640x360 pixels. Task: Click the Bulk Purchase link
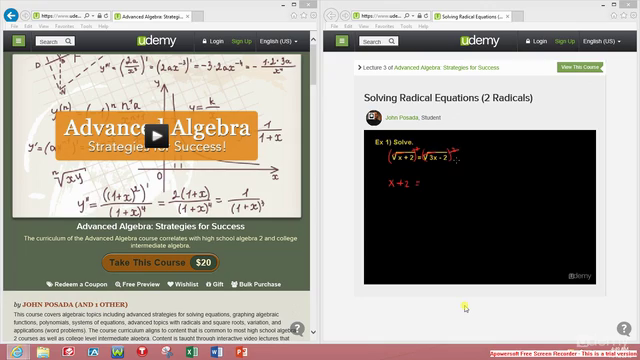[256, 284]
